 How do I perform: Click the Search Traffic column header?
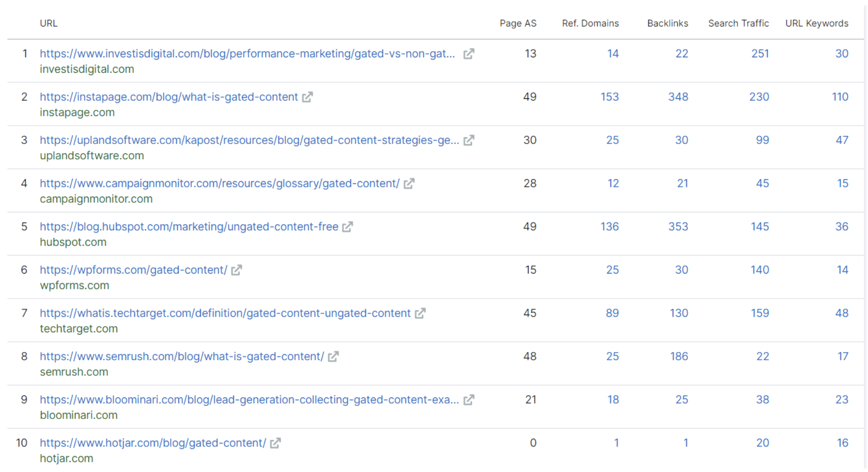[738, 23]
